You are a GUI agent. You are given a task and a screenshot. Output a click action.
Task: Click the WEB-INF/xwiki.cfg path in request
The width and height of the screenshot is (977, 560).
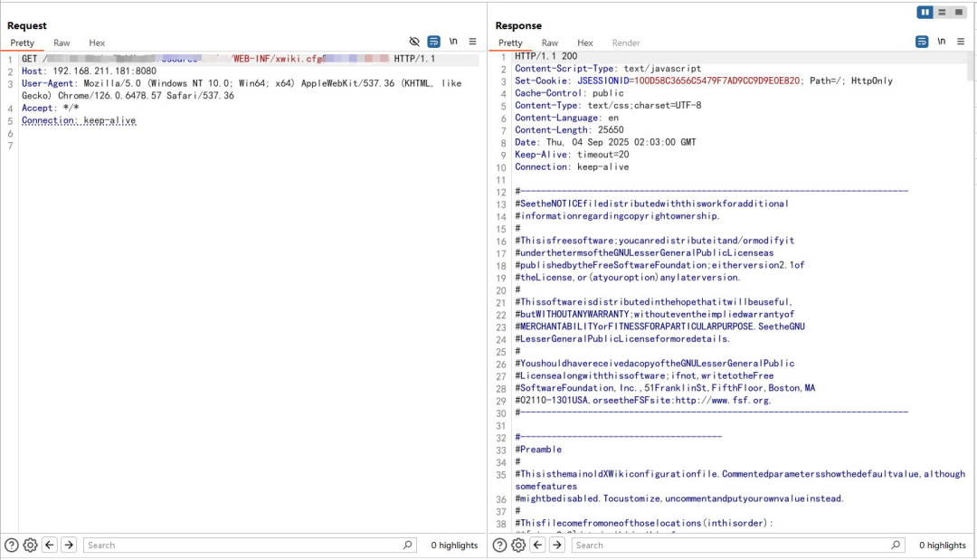coord(279,59)
